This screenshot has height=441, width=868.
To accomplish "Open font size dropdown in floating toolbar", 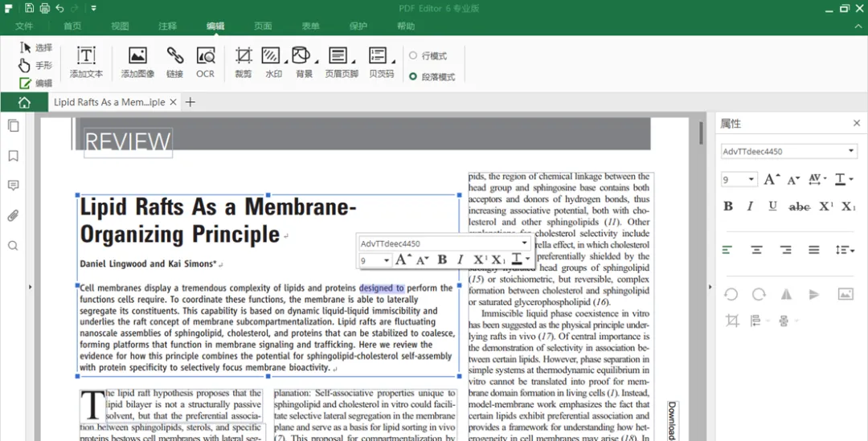I will point(386,260).
